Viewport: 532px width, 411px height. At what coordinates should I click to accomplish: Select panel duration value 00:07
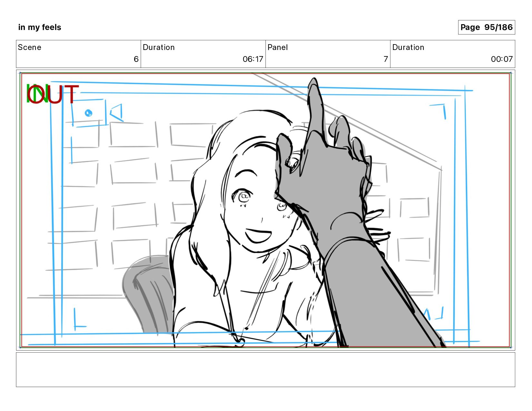[x=502, y=59]
